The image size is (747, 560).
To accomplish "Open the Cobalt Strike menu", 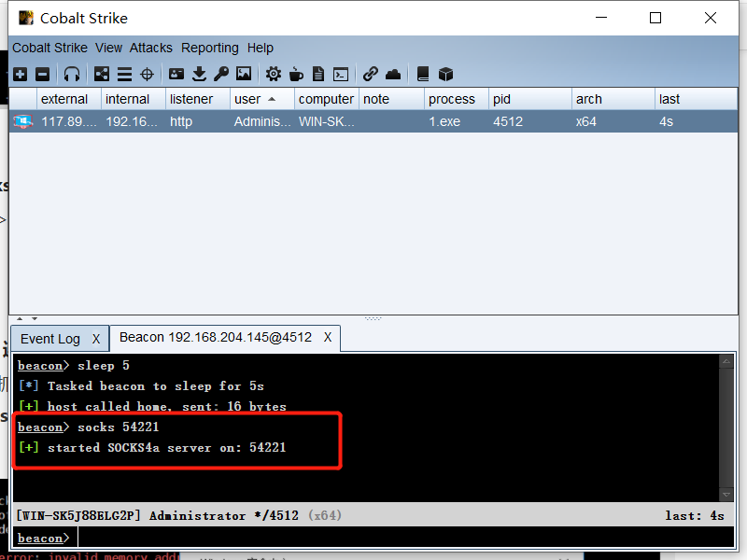I will pos(50,49).
